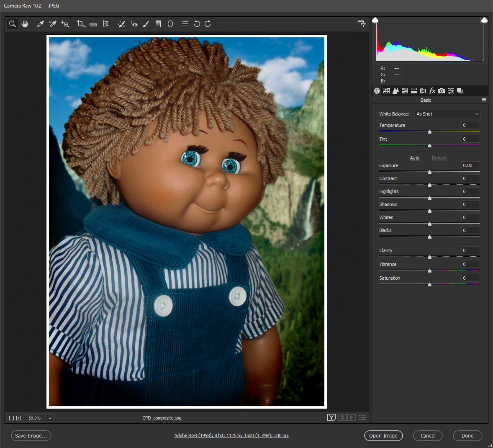493x448 pixels.
Task: Select the Red Eye Removal tool
Action: click(134, 24)
